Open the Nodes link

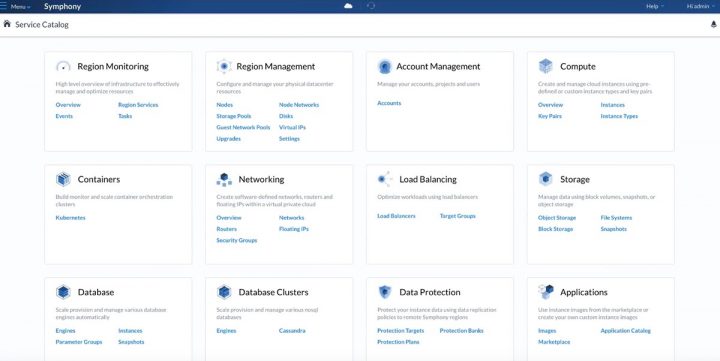click(x=225, y=105)
